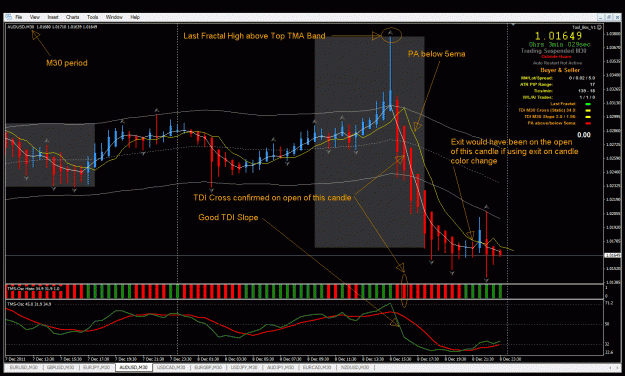625x376 pixels.
Task: Switch to the EURCAD,M30 chart tab
Action: coord(316,367)
